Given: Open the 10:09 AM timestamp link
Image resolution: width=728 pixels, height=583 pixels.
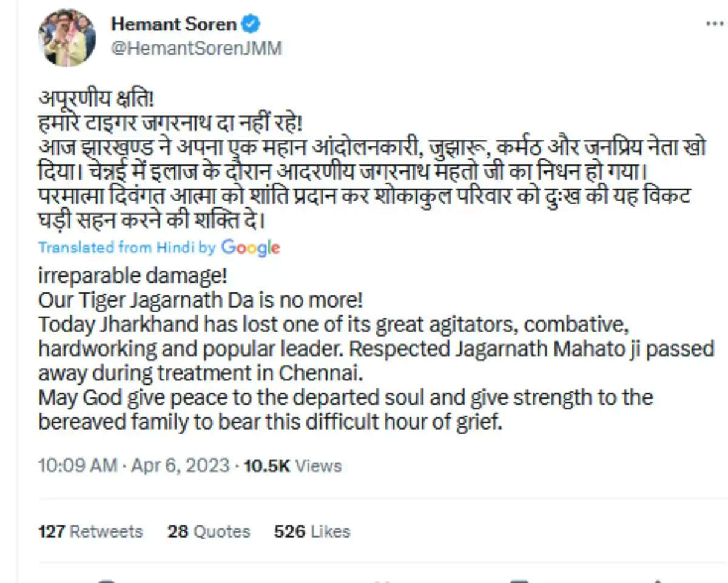Looking at the screenshot, I should (x=77, y=466).
